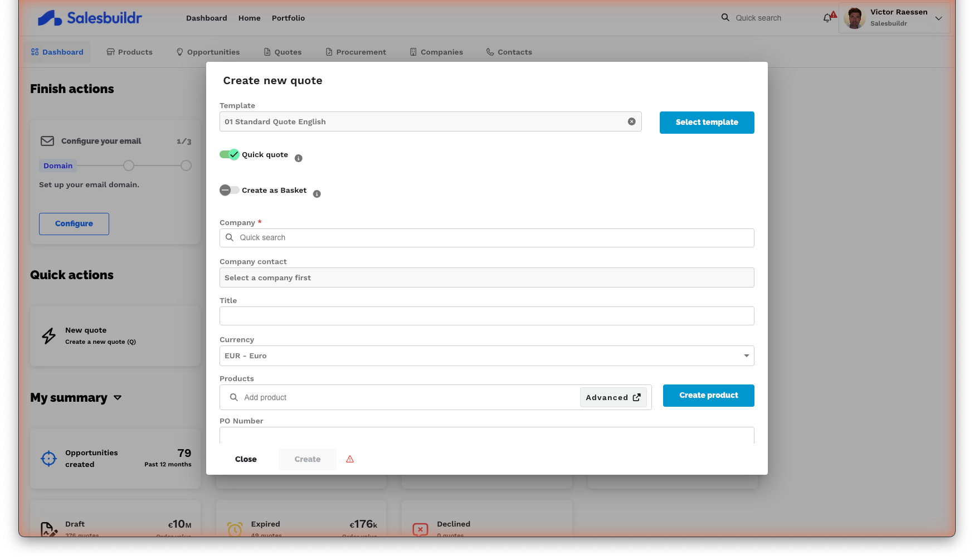The height and width of the screenshot is (560, 974).
Task: Select the Domain step in email setup
Action: [x=58, y=165]
